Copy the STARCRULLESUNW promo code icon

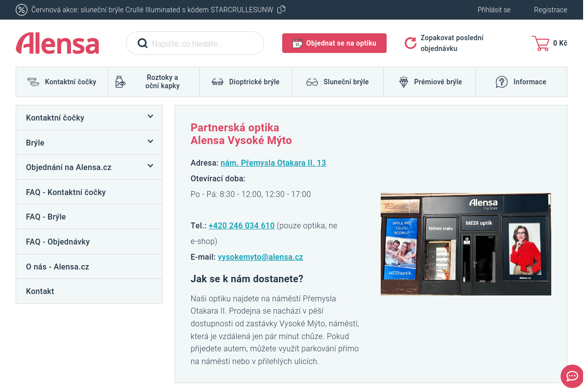[281, 9]
